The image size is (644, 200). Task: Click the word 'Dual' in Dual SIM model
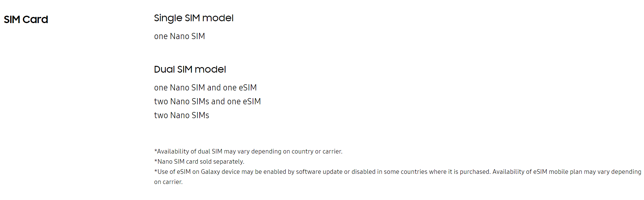165,69
